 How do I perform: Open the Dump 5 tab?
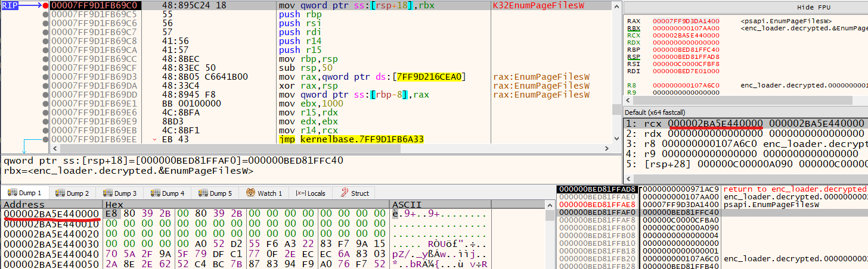[x=215, y=193]
